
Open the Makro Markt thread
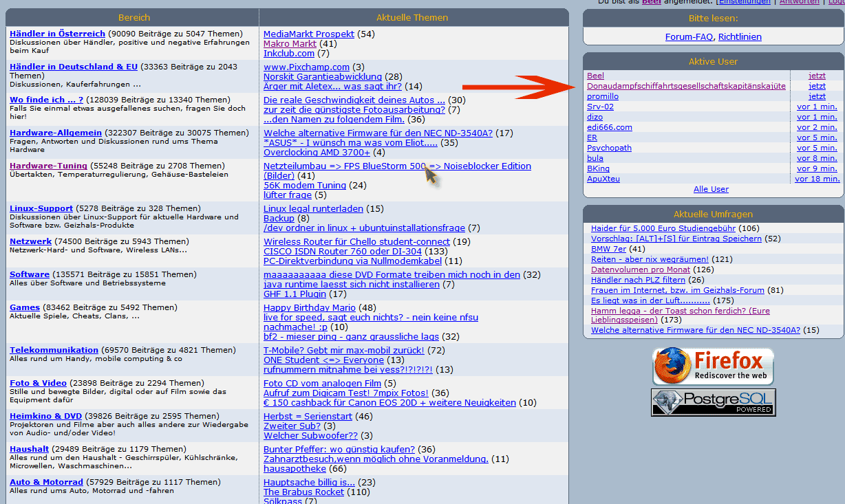tap(290, 43)
